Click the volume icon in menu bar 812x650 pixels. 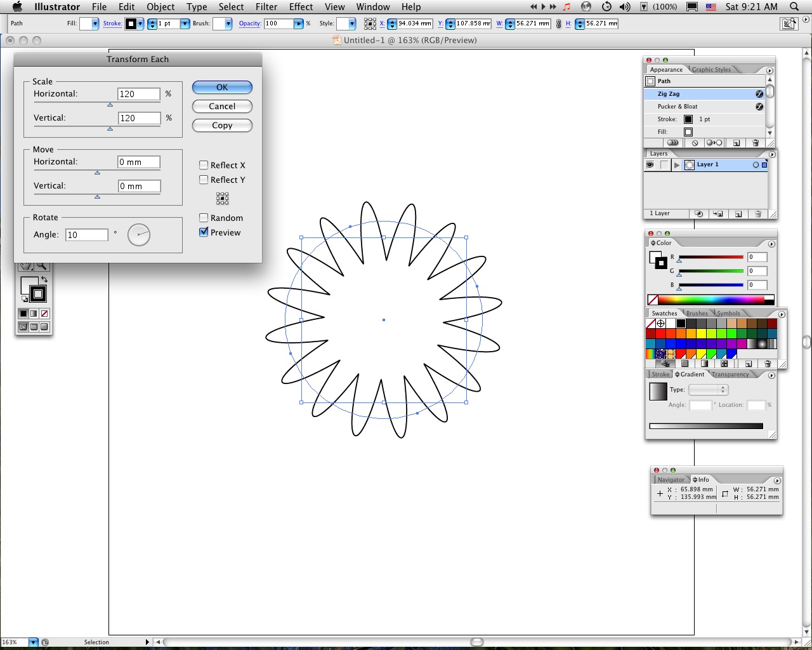point(625,7)
